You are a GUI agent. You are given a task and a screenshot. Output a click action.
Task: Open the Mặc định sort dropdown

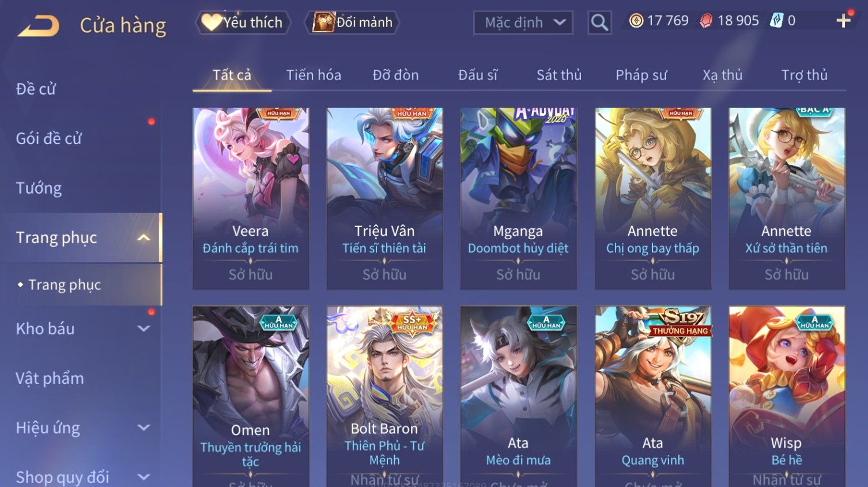point(523,22)
